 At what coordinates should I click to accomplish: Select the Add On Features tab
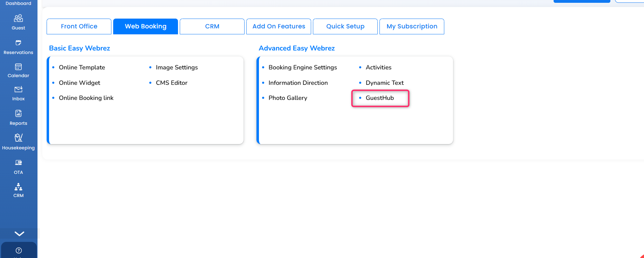[x=279, y=26]
